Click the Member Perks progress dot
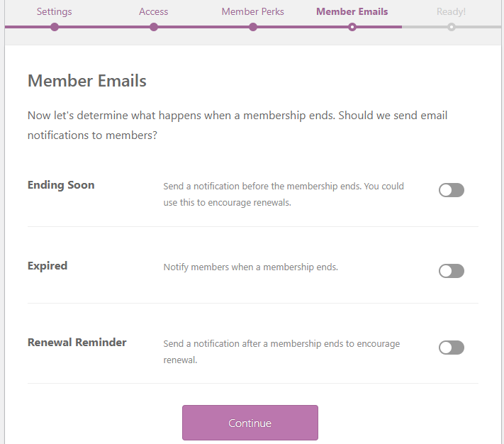Viewport: 504px width, 444px height. [253, 27]
